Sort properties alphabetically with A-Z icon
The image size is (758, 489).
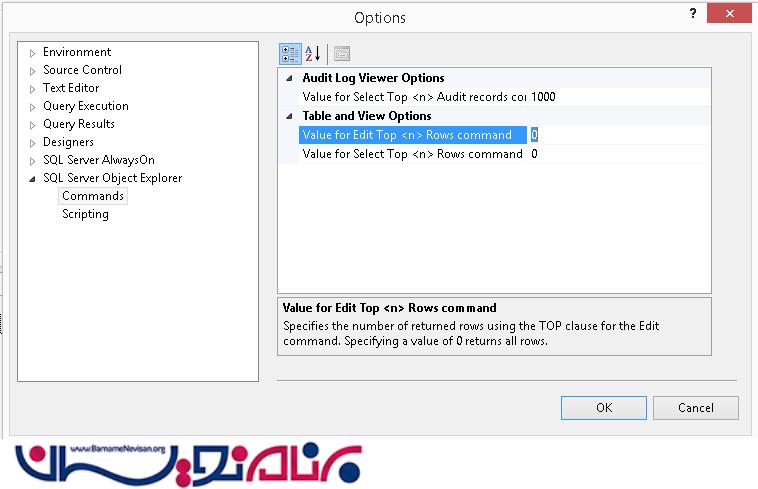tap(313, 54)
